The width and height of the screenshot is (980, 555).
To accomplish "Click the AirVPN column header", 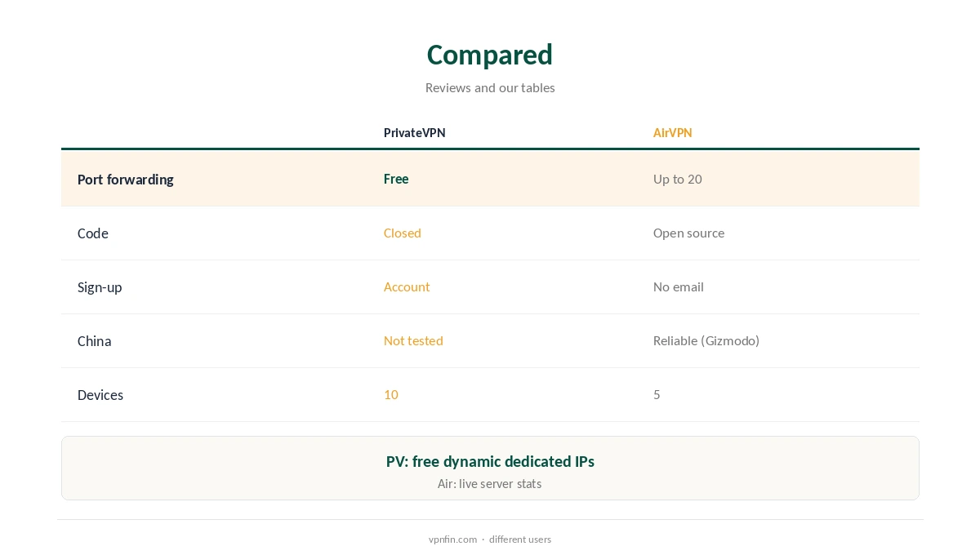I will point(672,132).
